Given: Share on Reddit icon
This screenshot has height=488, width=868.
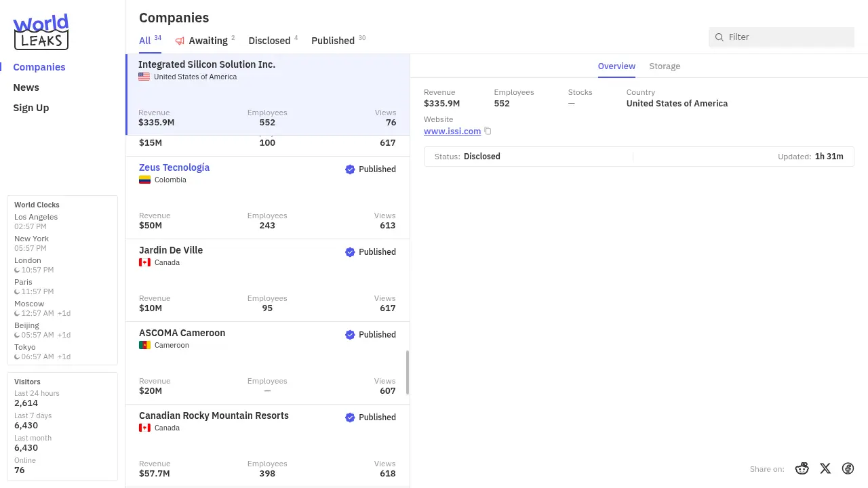Looking at the screenshot, I should (x=802, y=468).
